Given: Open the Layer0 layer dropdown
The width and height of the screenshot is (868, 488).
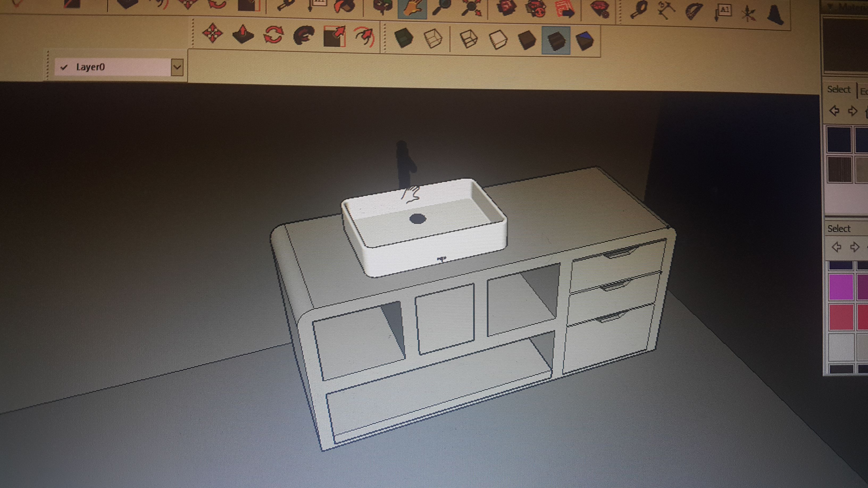Looking at the screenshot, I should [177, 67].
